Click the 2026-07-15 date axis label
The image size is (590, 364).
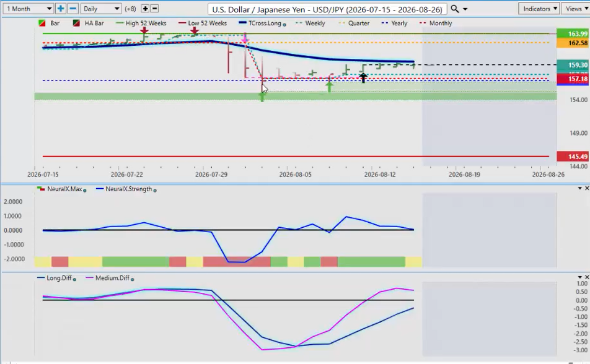(x=43, y=175)
